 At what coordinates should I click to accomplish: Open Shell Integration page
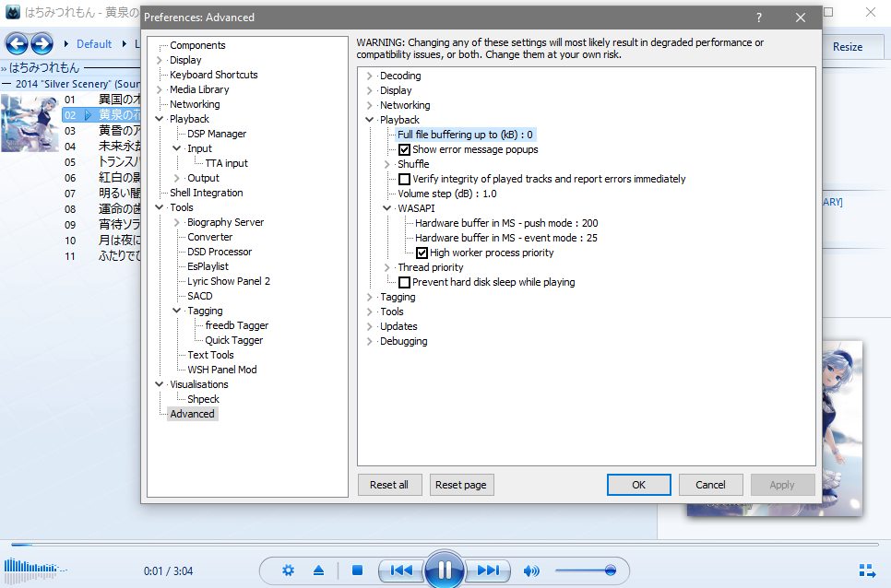207,193
